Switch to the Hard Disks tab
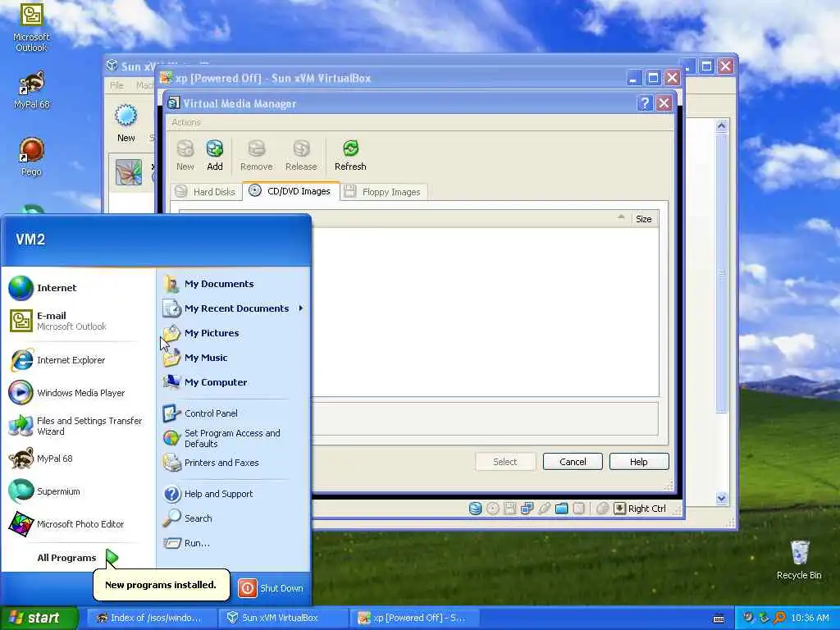Screen dimensions: 840x630 click(x=206, y=192)
